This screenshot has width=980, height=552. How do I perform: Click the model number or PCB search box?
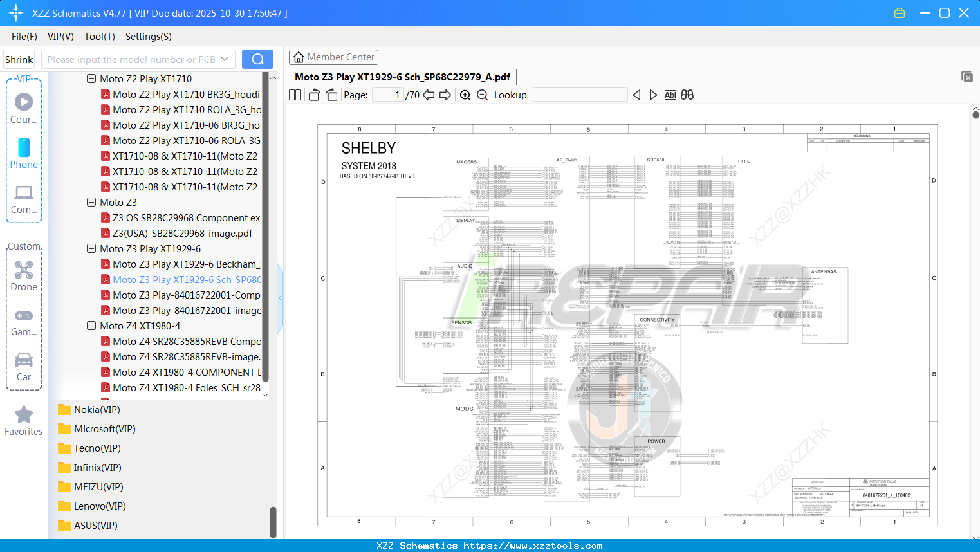[x=131, y=59]
